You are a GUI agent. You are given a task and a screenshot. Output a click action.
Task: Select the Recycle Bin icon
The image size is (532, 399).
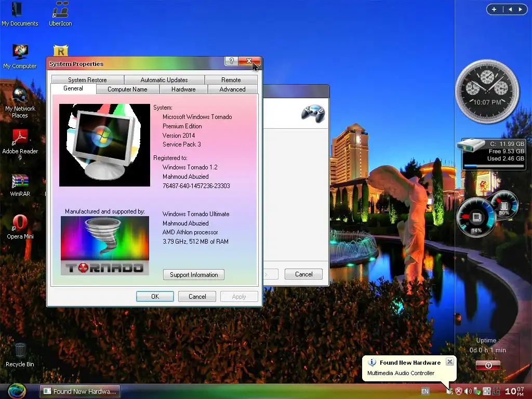point(20,355)
